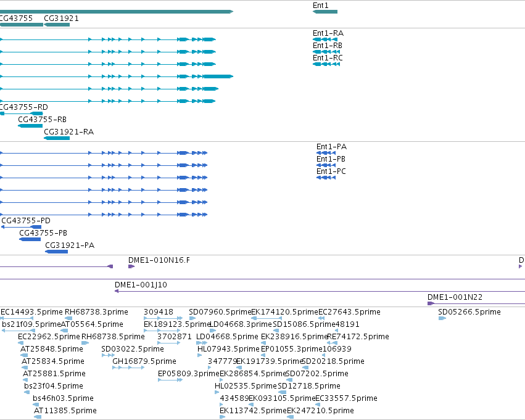Select EST EK189123.5prime
Image resolution: width=525 pixels, height=420 pixels.
tap(177, 324)
